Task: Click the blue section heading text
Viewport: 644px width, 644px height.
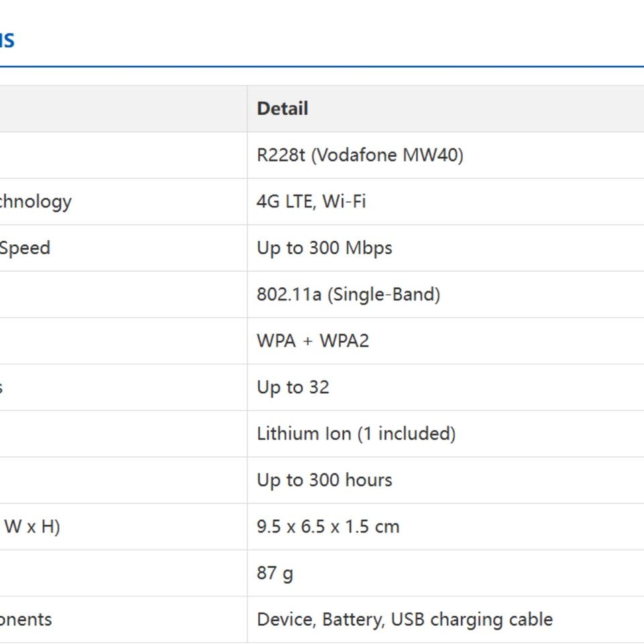Action: pyautogui.click(x=7, y=40)
